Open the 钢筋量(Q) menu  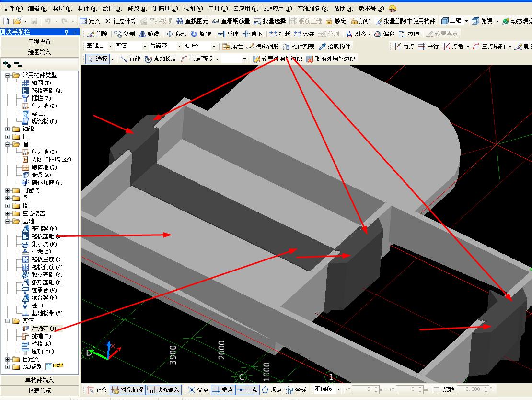click(x=165, y=9)
